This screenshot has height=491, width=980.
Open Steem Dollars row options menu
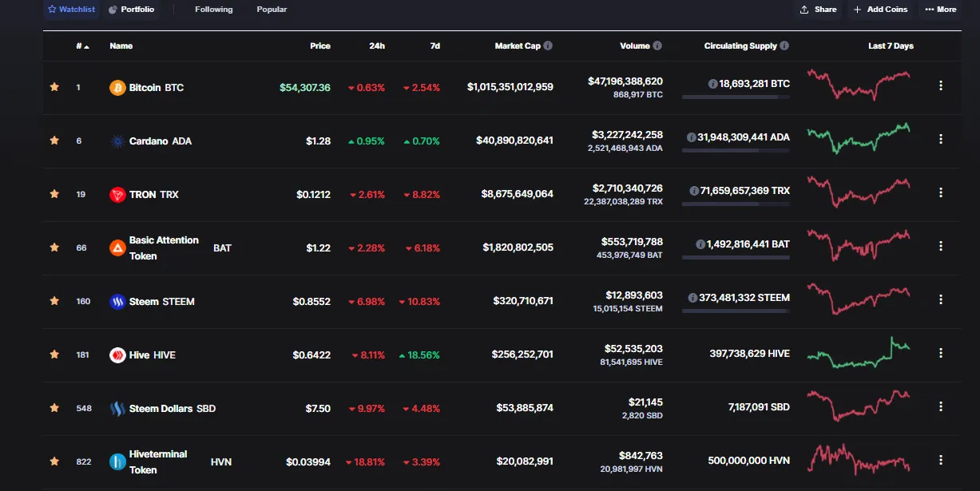[941, 406]
